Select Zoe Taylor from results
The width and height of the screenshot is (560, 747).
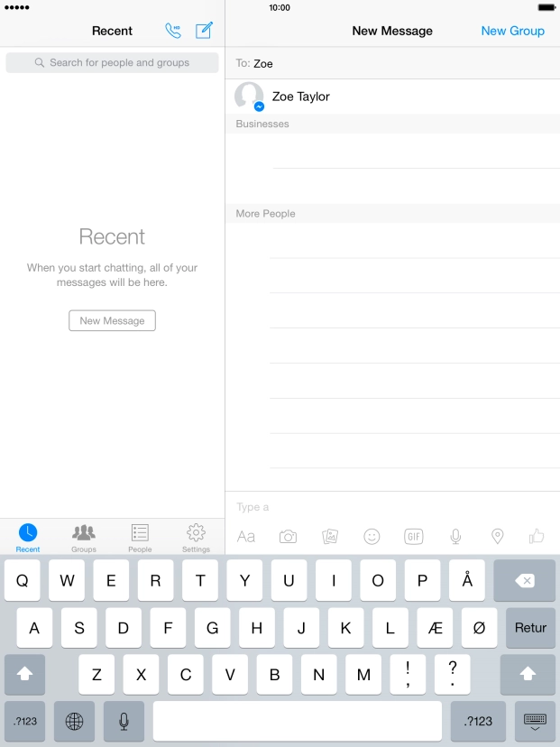[392, 97]
